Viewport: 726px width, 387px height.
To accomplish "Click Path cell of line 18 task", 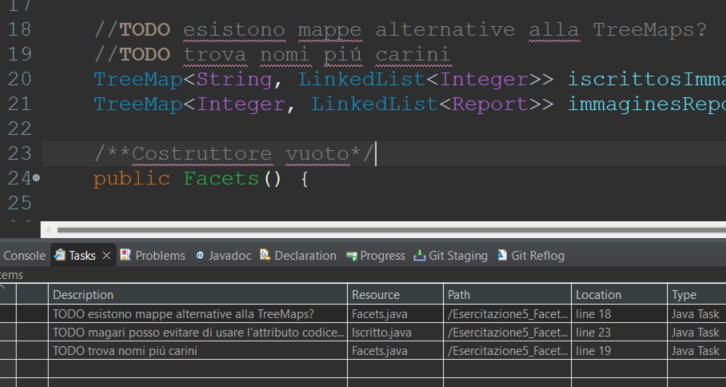I will click(507, 314).
